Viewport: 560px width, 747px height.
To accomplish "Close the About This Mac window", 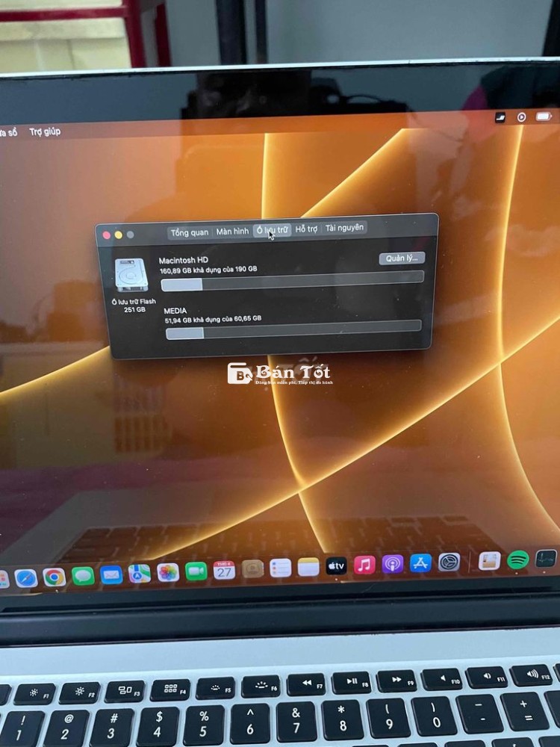I will pos(107,235).
